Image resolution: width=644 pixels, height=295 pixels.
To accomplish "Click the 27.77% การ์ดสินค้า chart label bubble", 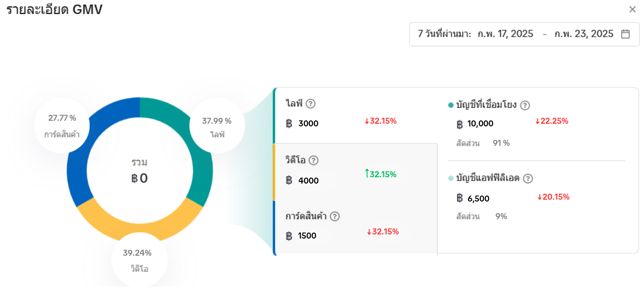I will pyautogui.click(x=62, y=125).
